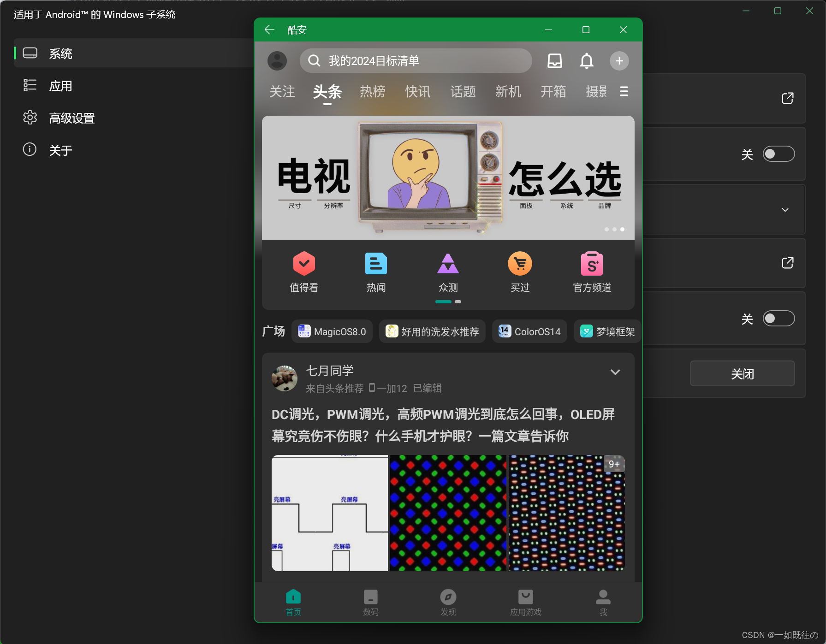Open the 值得看 shortcut icon
Viewport: 826px width, 644px height.
coord(304,263)
